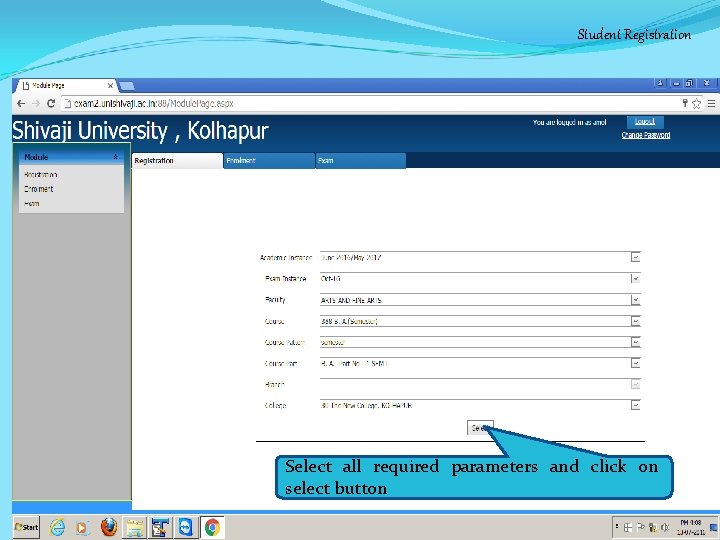Image resolution: width=720 pixels, height=540 pixels.
Task: Open Enrolment in the Module sidebar
Action: (39, 189)
